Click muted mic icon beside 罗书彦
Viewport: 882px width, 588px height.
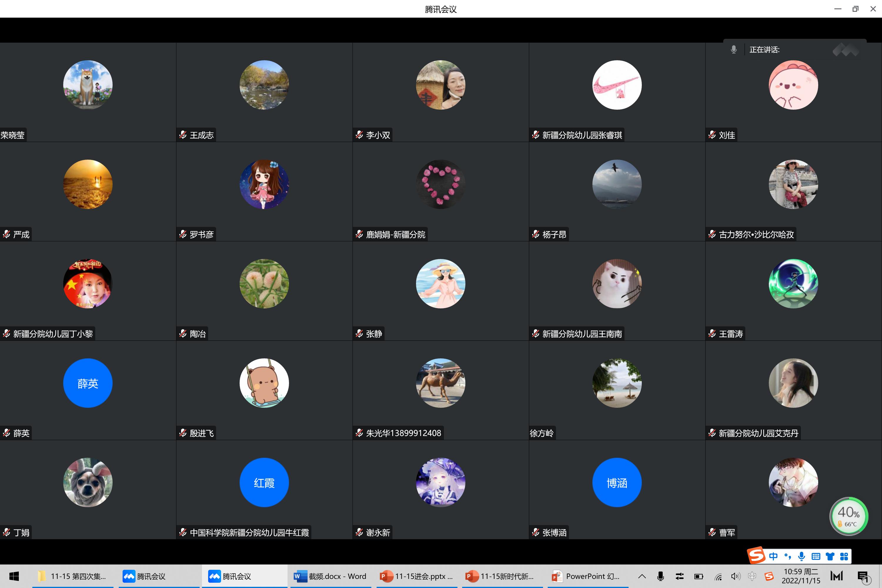(183, 234)
